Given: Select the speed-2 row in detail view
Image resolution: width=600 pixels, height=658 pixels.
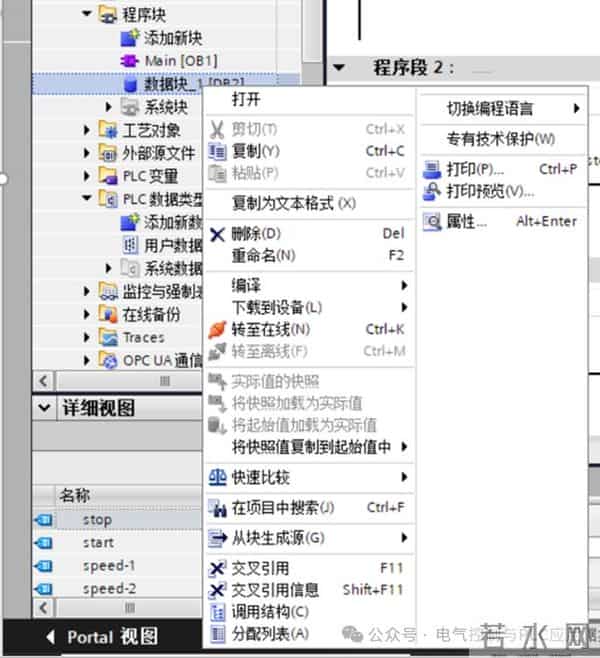Looking at the screenshot, I should pyautogui.click(x=117, y=589).
